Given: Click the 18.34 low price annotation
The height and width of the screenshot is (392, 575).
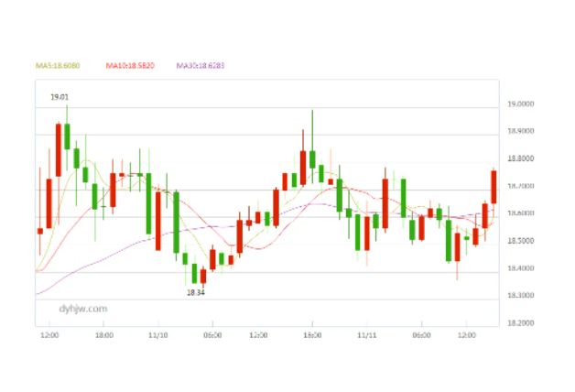Looking at the screenshot, I should [195, 292].
